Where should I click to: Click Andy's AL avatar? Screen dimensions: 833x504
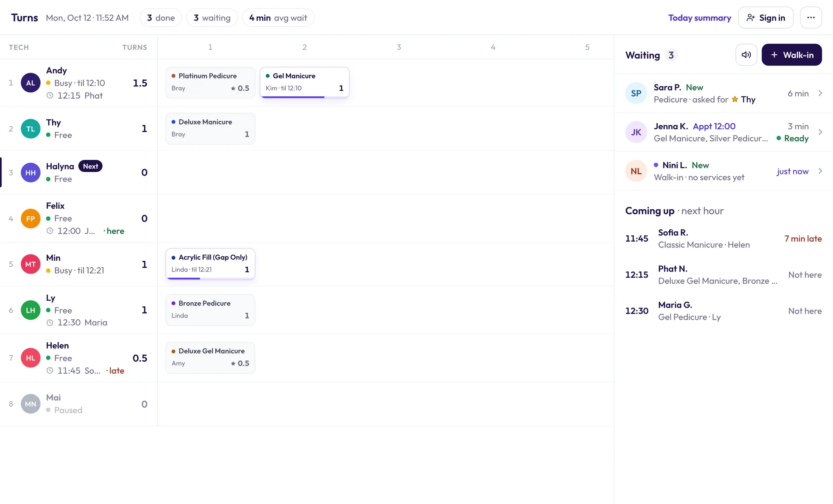pyautogui.click(x=30, y=83)
